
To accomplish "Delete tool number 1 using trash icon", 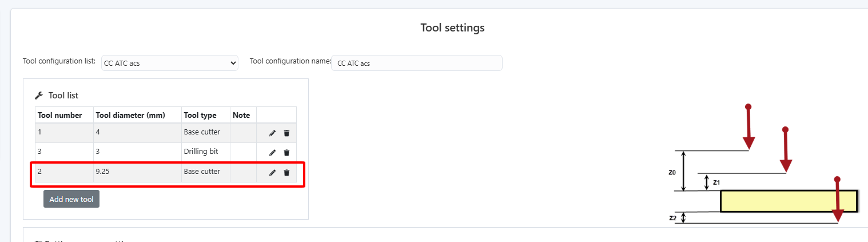I will 286,133.
